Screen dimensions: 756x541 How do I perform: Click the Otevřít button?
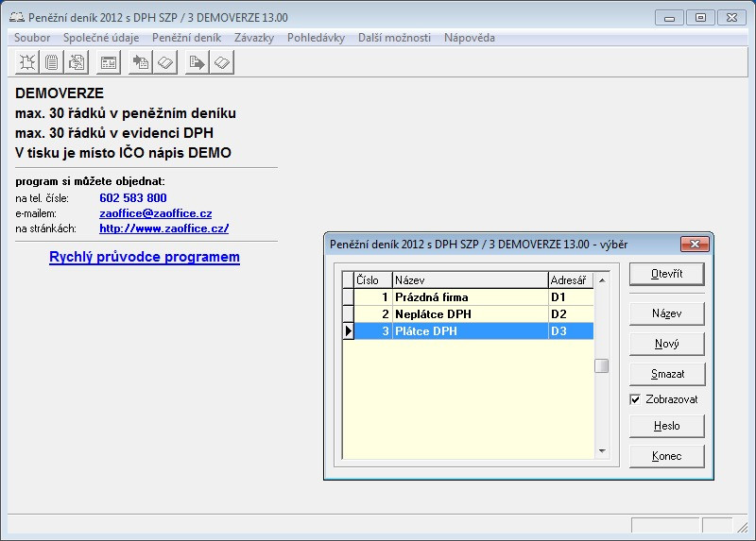(x=667, y=274)
